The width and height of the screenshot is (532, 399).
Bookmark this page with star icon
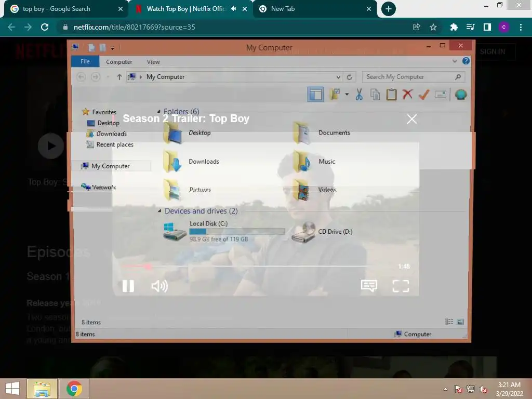pos(433,27)
